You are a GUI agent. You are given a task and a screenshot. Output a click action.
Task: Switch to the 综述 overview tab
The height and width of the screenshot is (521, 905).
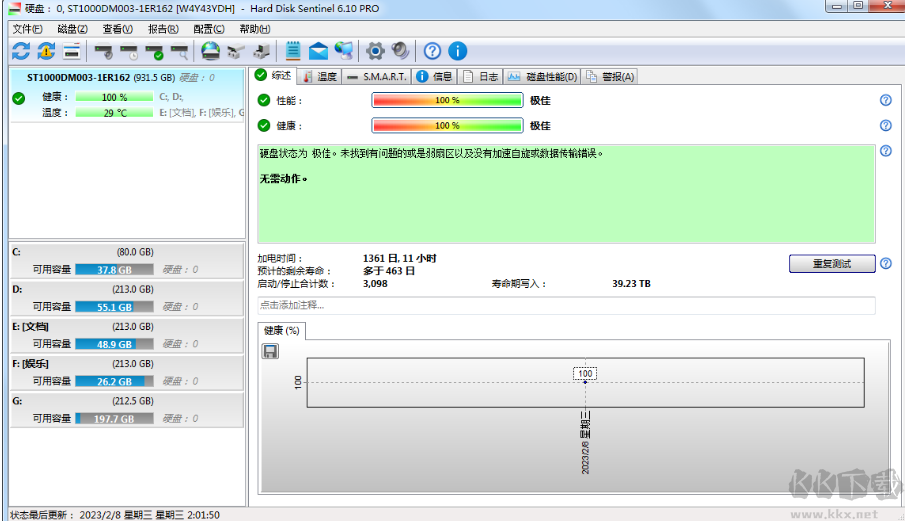pos(274,76)
